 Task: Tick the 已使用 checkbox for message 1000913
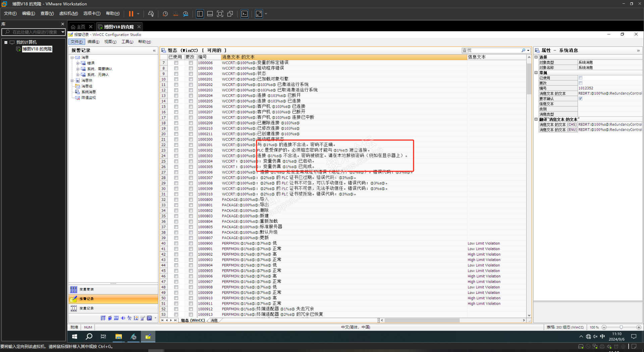(x=176, y=315)
